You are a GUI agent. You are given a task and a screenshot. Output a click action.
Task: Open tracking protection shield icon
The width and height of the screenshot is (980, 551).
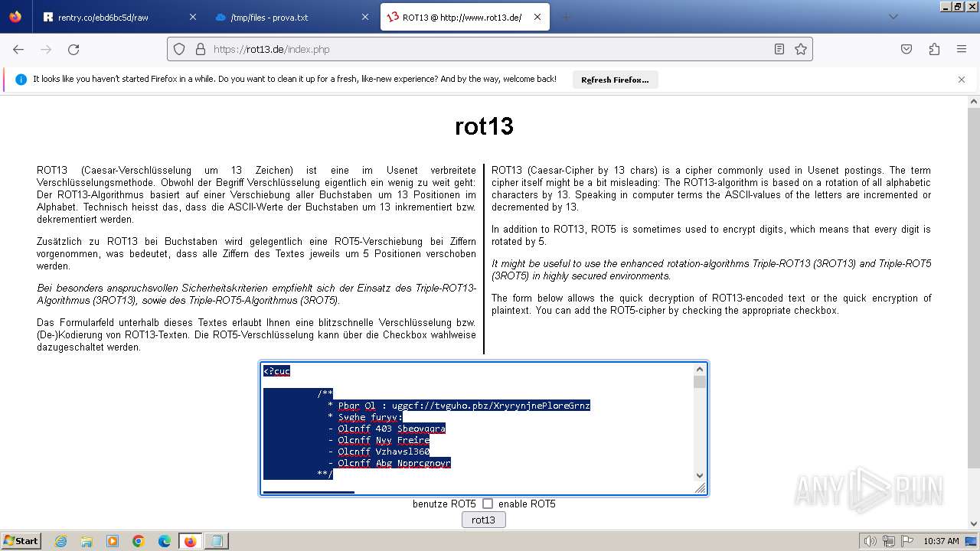point(179,49)
